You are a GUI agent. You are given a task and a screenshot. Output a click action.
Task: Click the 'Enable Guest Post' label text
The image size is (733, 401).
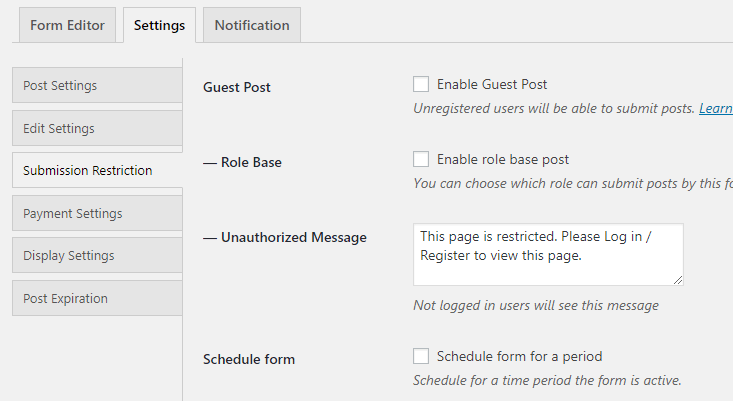[x=492, y=85]
